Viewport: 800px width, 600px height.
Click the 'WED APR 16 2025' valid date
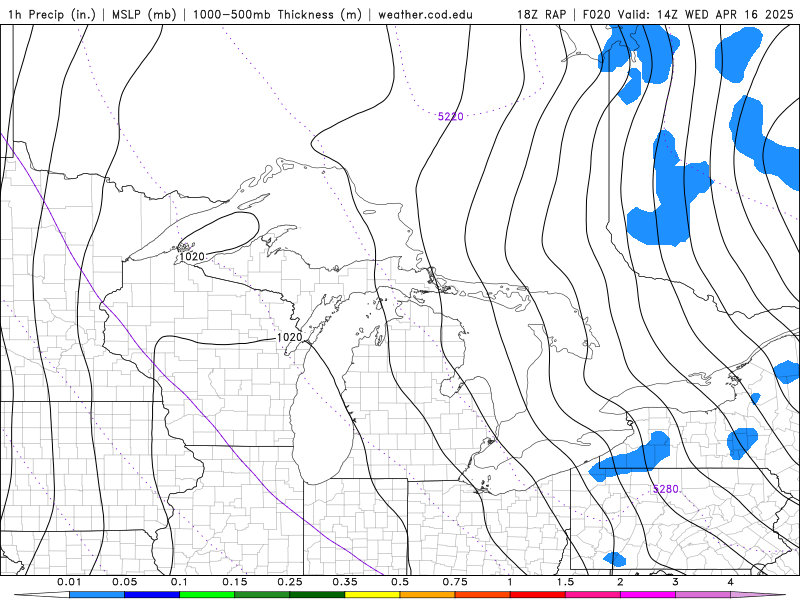[739, 14]
